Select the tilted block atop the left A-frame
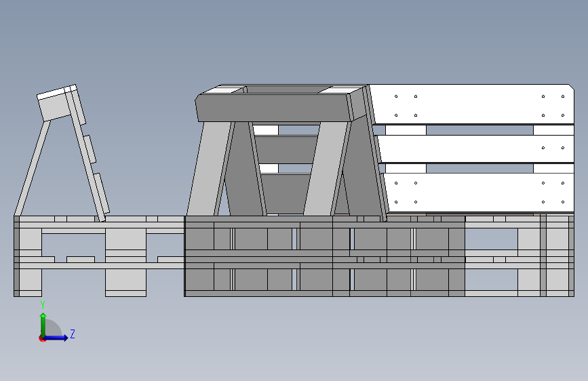588x381 pixels. pyautogui.click(x=55, y=106)
